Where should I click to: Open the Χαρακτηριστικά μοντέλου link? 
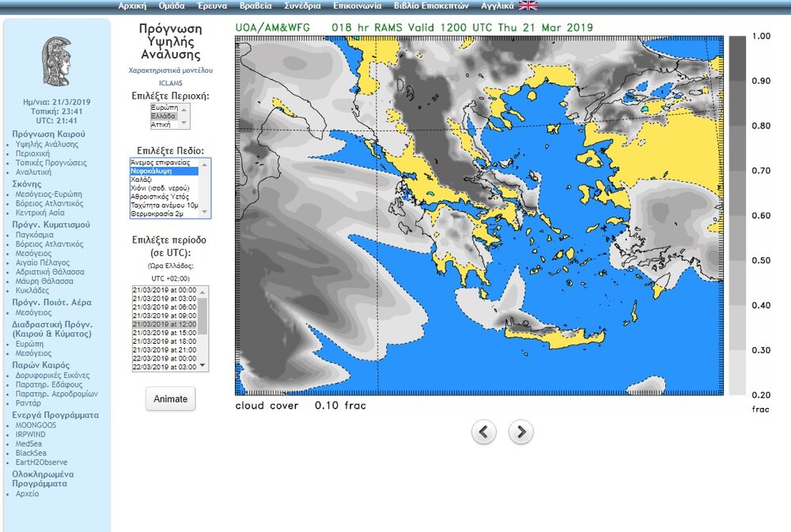coord(170,70)
